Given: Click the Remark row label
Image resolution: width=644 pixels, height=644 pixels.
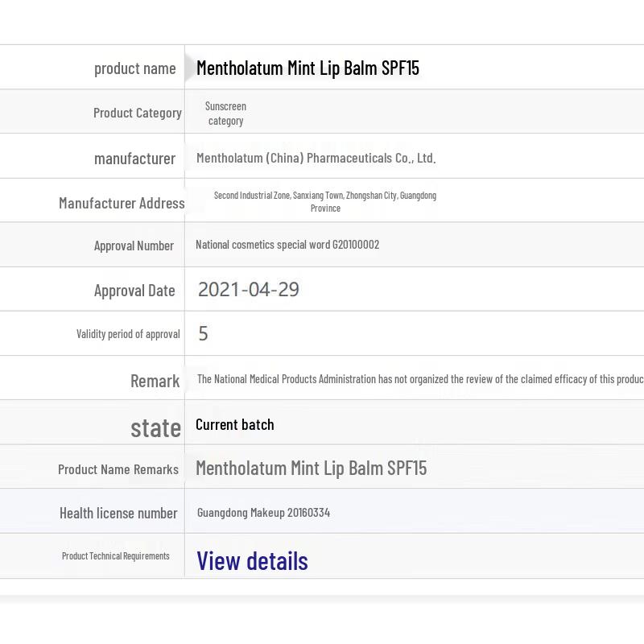Looking at the screenshot, I should coord(155,381).
